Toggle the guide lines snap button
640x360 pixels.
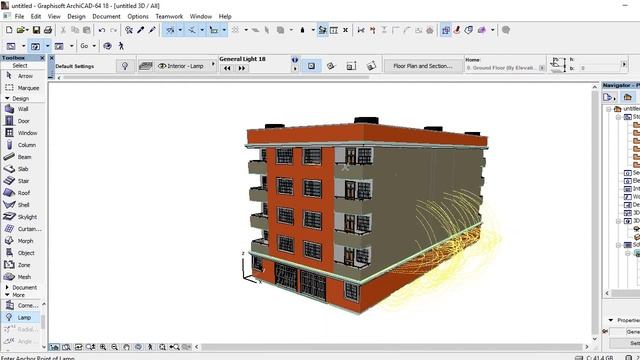coord(170,30)
